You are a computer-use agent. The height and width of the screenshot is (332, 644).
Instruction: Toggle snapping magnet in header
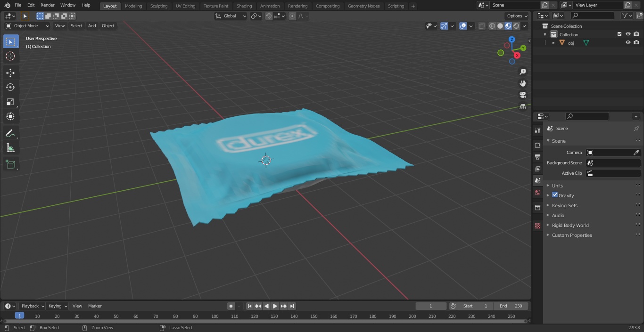(268, 16)
